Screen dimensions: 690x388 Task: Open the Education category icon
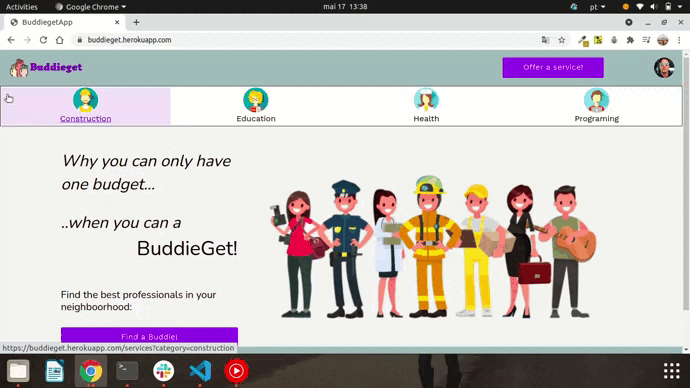click(256, 99)
